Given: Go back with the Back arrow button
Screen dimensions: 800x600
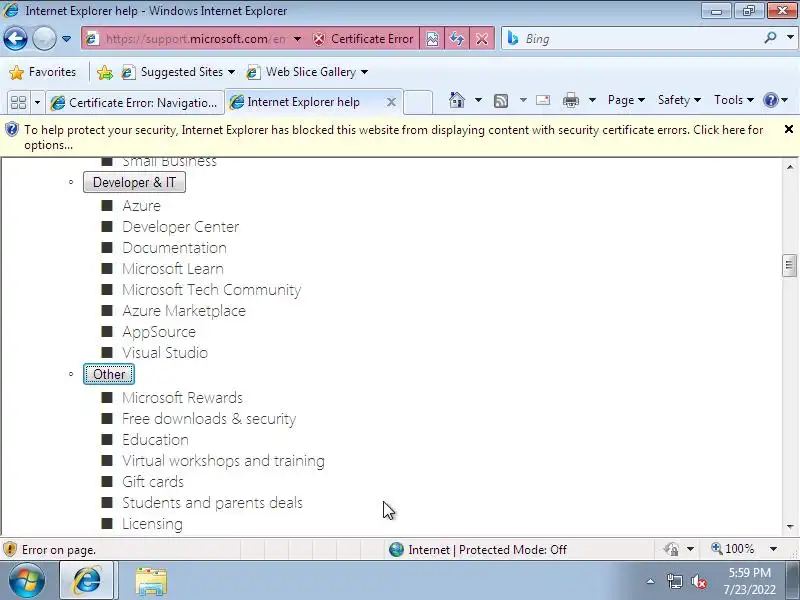Looking at the screenshot, I should coord(15,39).
